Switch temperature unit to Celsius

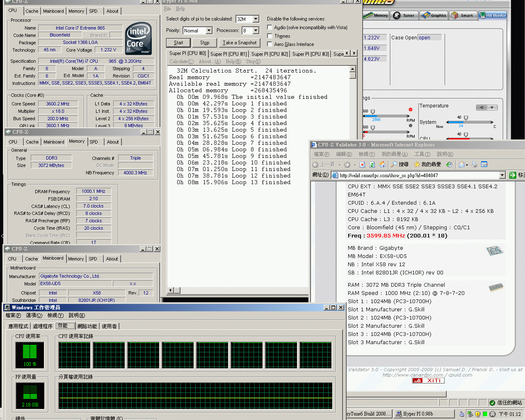pos(482,107)
